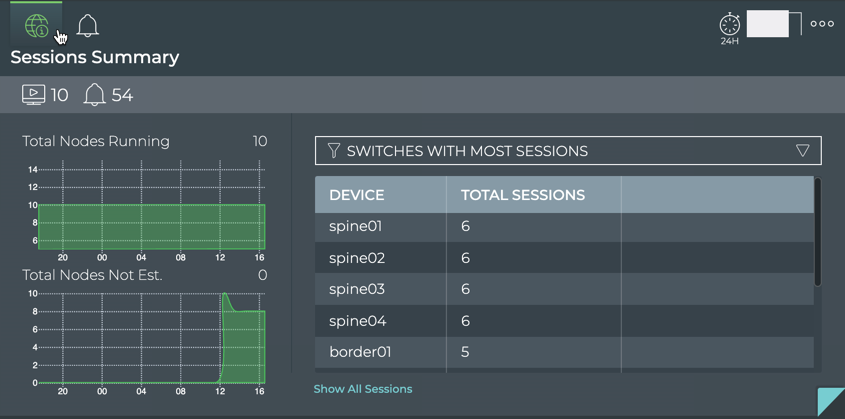Click the bell icon showing 54 alarms
Image resolution: width=845 pixels, height=419 pixels.
[94, 95]
